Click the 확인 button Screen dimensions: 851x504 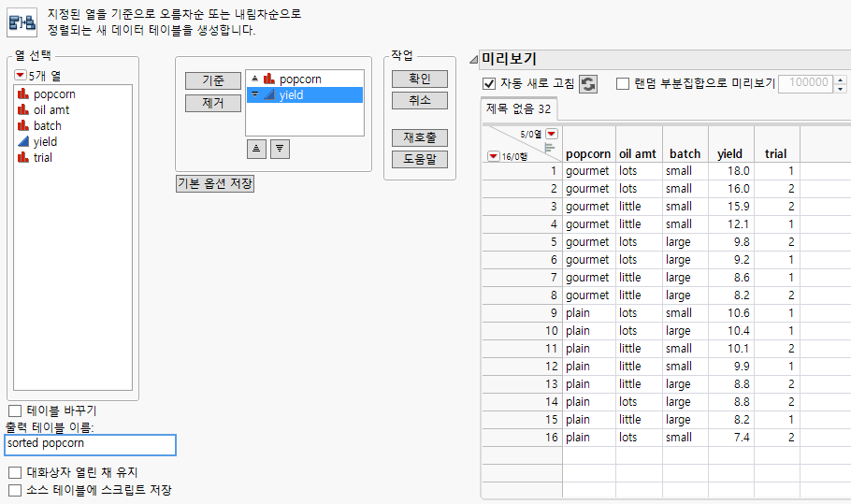point(420,79)
